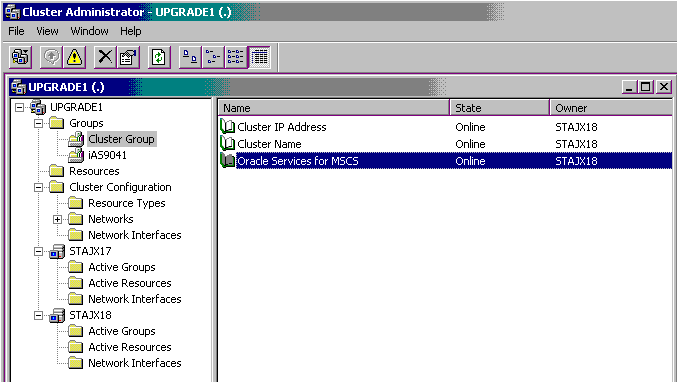Collapse the UPGRADE1 root tree node

(19, 107)
